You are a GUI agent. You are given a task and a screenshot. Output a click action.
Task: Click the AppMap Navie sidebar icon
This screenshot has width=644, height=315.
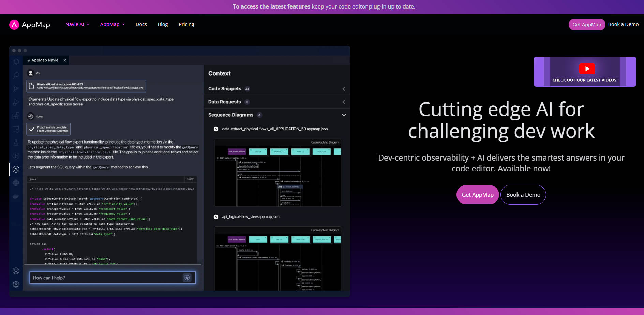click(x=16, y=169)
